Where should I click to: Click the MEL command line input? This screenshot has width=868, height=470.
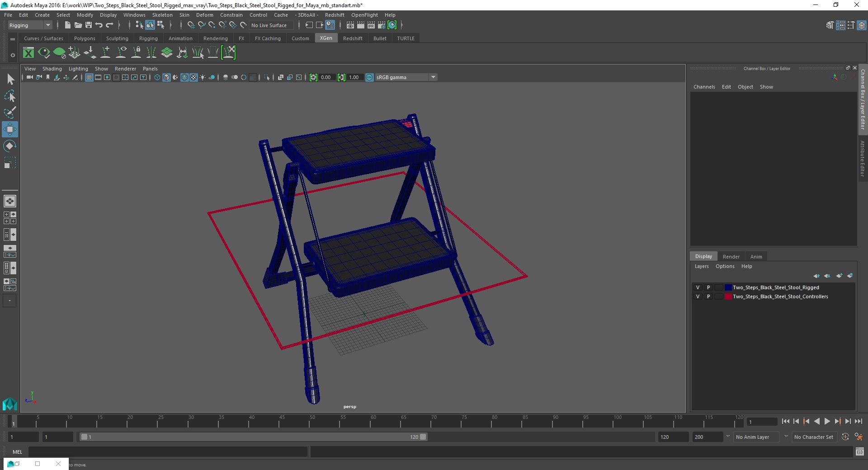(x=168, y=451)
